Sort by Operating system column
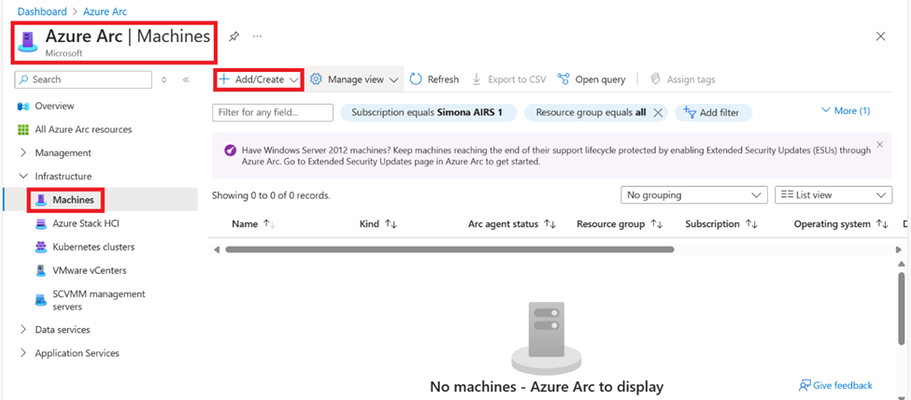 point(841,224)
